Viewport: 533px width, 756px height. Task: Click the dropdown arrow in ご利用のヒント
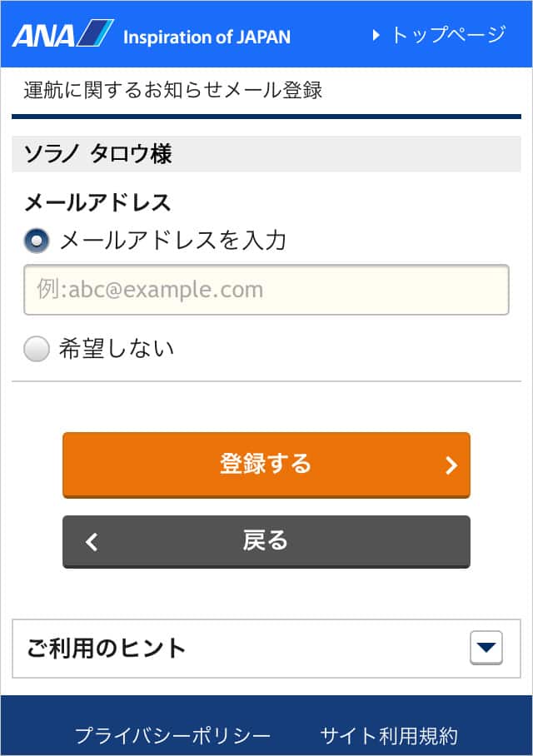(486, 648)
